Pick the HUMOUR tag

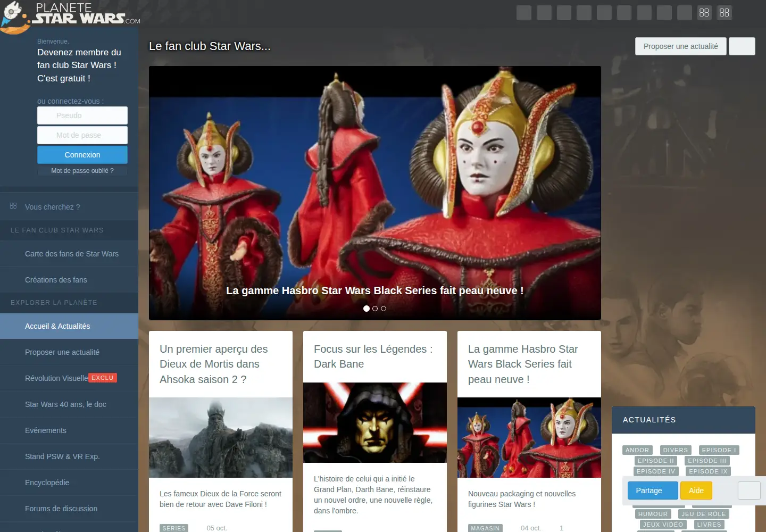click(653, 514)
